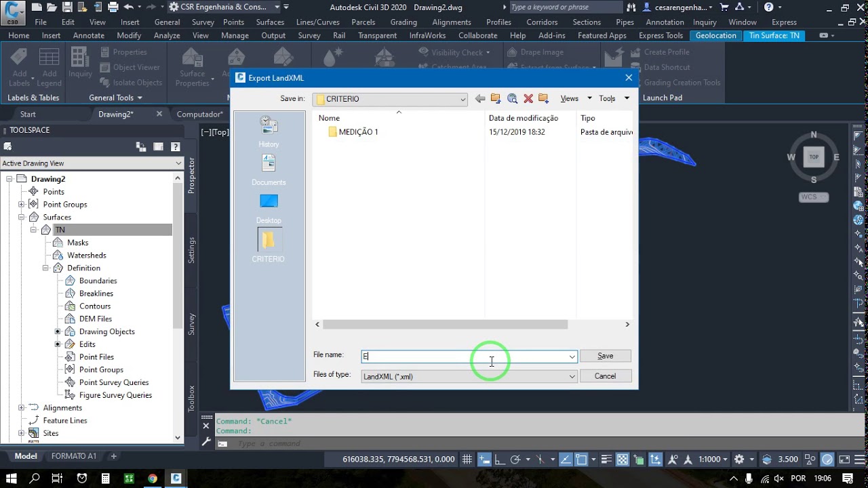
Task: Expand the Drawing Objects tree node
Action: point(58,331)
